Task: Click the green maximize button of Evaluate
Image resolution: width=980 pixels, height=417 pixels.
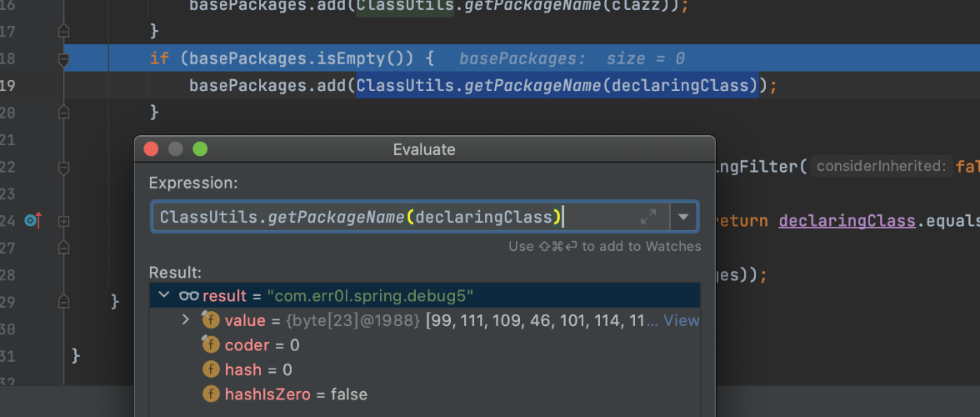Action: click(x=200, y=150)
